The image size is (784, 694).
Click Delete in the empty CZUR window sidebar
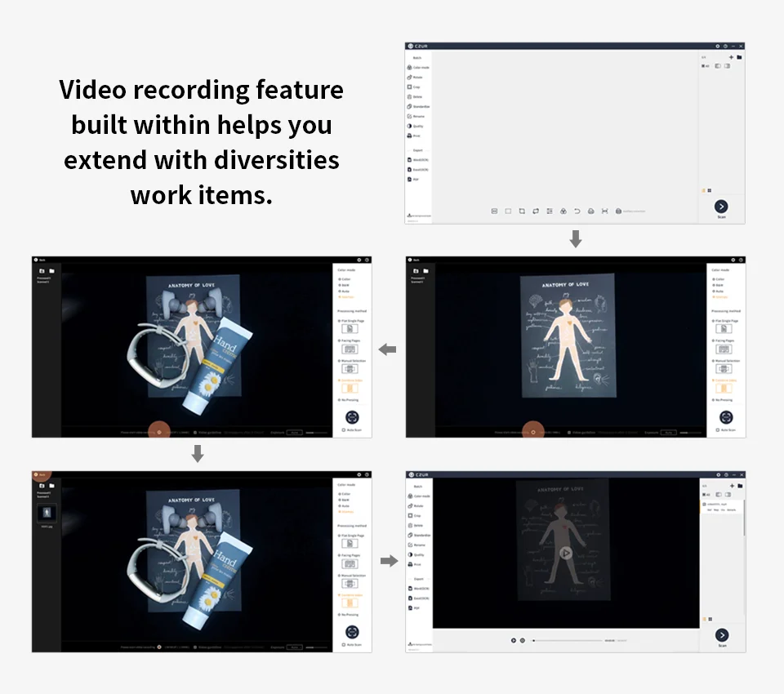tap(415, 97)
